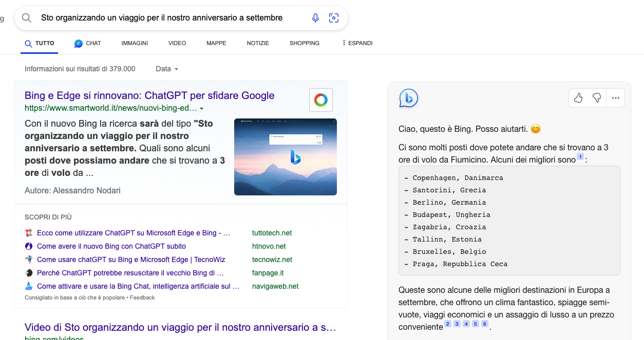
Task: Click fanpage.it domain text
Action: tap(268, 273)
